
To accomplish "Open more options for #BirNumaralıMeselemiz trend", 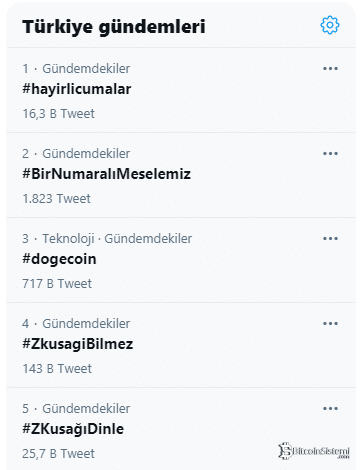I will [330, 153].
